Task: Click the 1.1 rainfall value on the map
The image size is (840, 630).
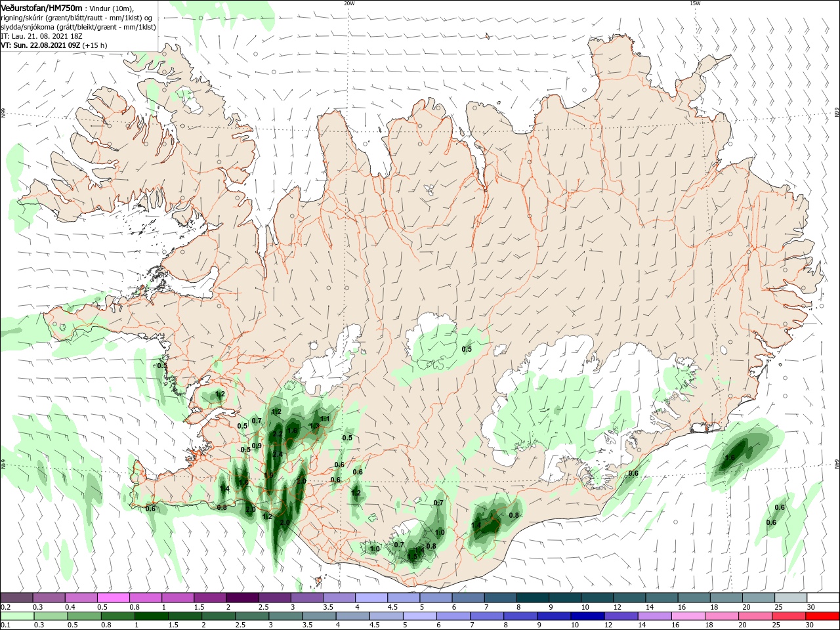Action: (x=324, y=419)
